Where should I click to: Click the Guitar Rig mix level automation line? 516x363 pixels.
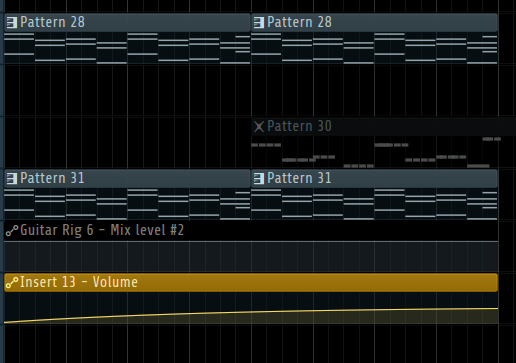[x=251, y=241]
